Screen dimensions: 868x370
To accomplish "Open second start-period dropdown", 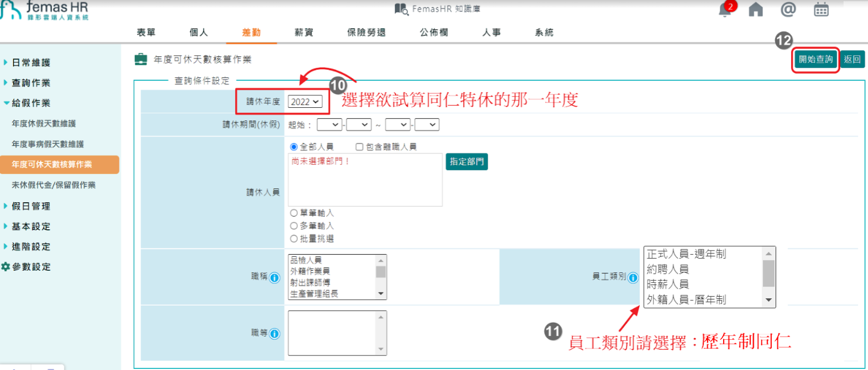I will point(358,125).
